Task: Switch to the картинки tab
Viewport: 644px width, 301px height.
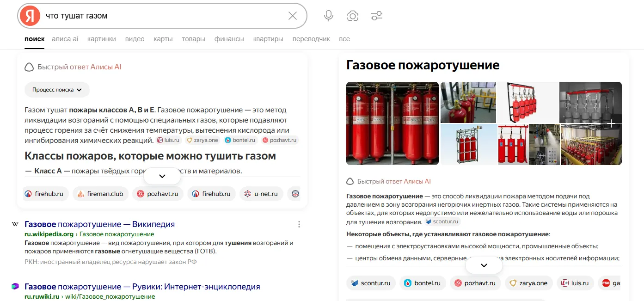Action: tap(102, 39)
